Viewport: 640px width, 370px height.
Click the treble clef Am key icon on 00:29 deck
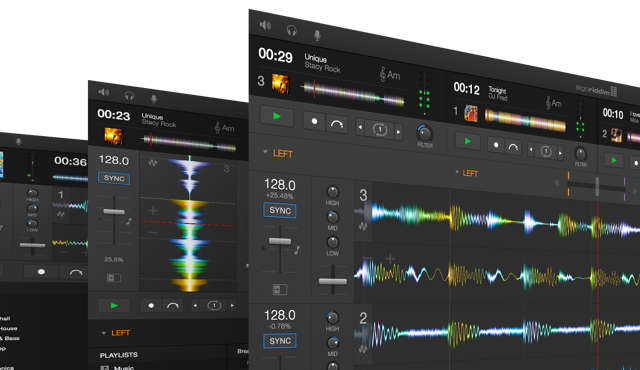[389, 75]
